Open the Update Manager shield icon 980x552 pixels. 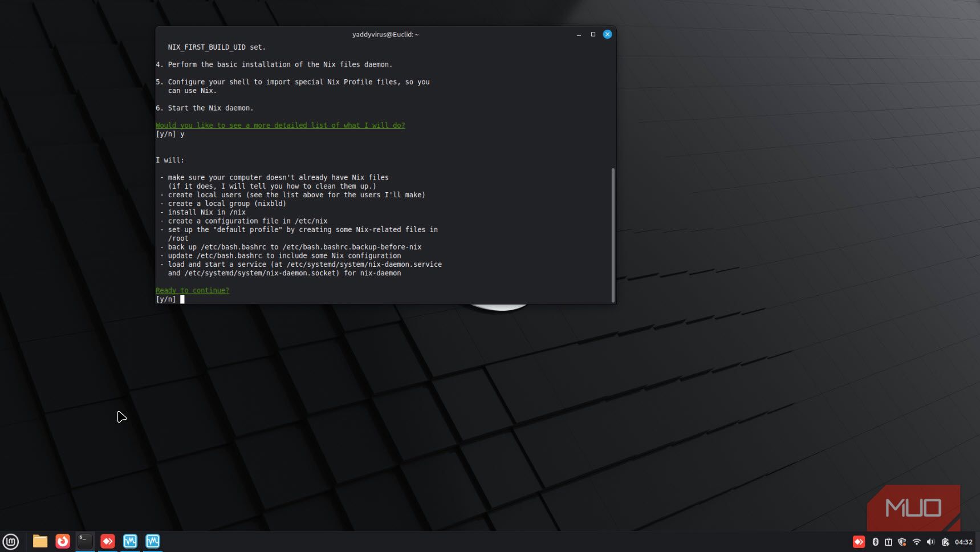pos(902,542)
